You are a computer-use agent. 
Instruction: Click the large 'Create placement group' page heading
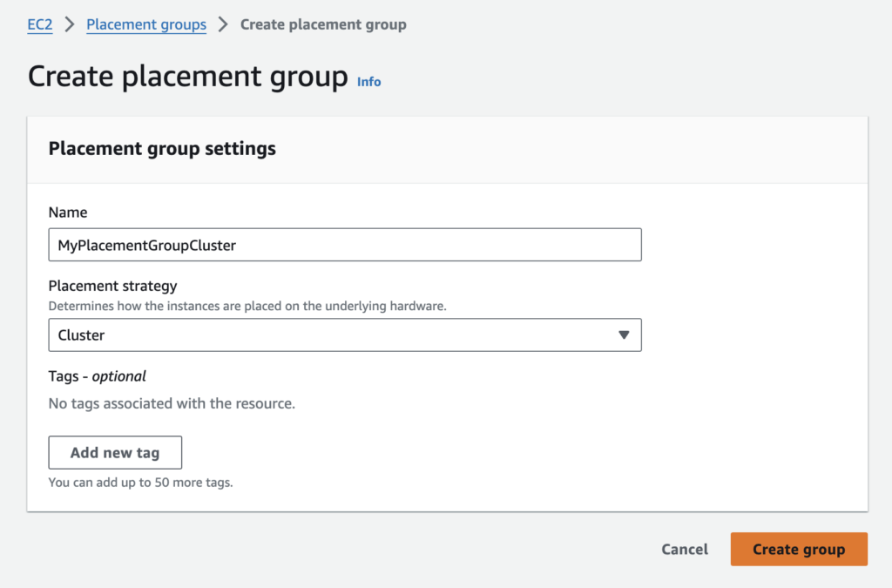click(187, 77)
